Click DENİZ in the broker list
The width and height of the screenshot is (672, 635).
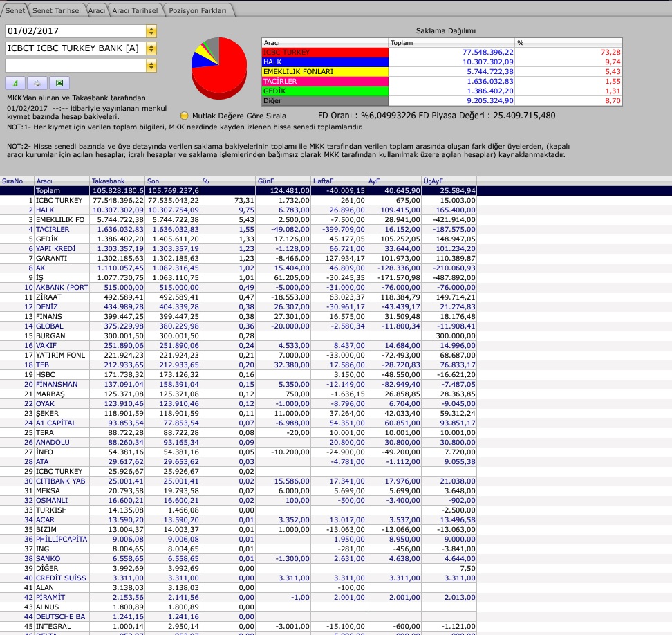point(47,307)
